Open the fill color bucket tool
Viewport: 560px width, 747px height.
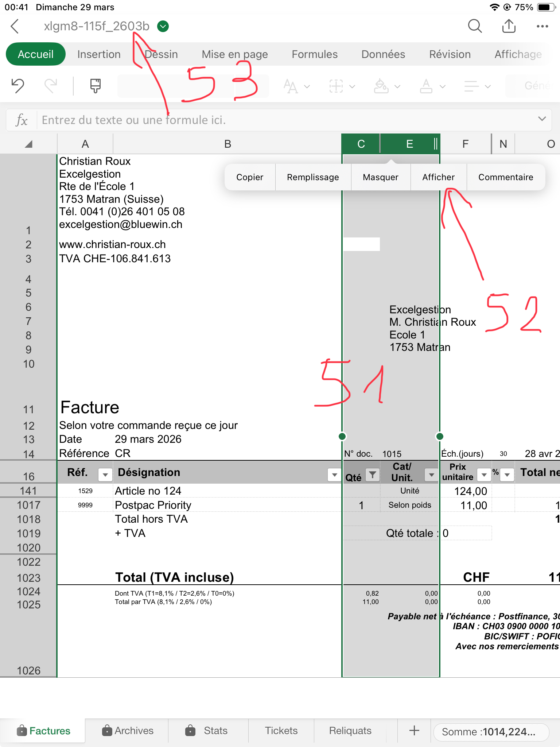click(381, 86)
